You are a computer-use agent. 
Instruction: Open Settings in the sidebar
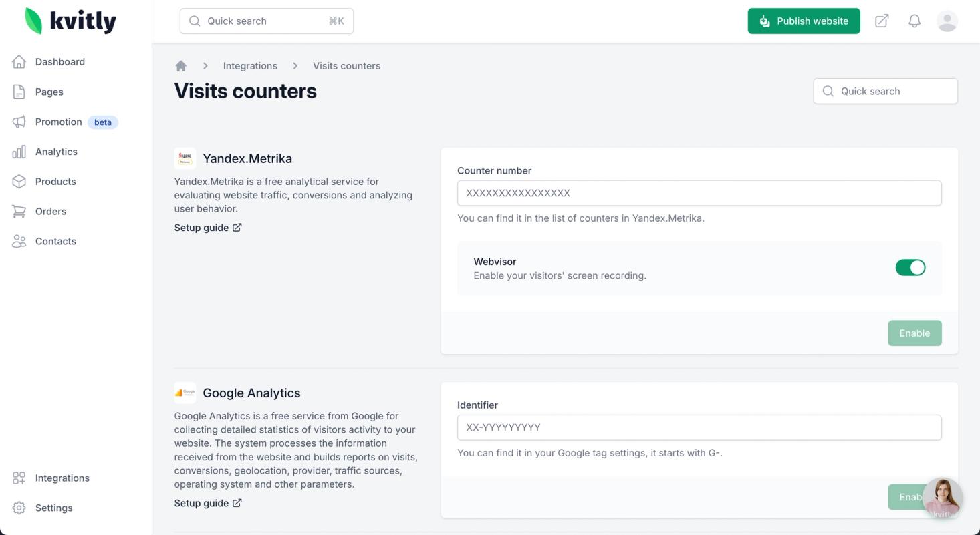point(54,508)
